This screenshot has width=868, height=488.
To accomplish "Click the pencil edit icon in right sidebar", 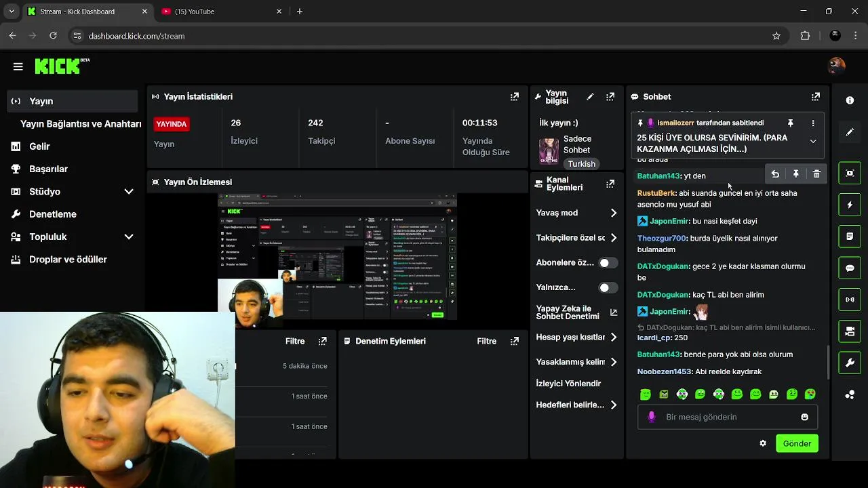I will pos(850,132).
